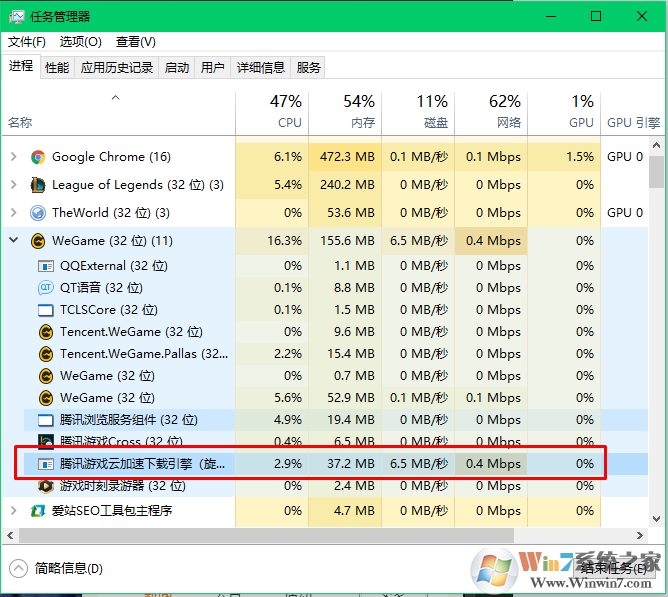Click the Tencent.WeGame.Pallas process icon
The width and height of the screenshot is (668, 597).
tap(46, 354)
